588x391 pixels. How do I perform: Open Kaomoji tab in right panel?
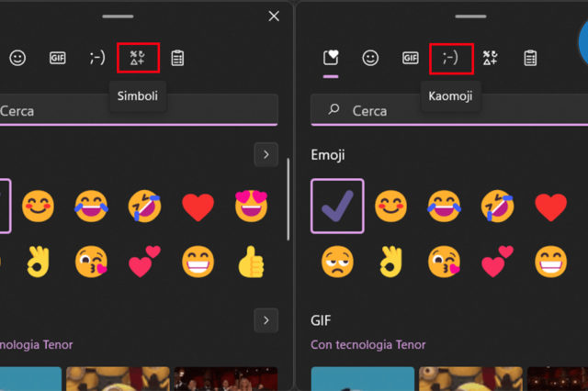click(x=450, y=58)
